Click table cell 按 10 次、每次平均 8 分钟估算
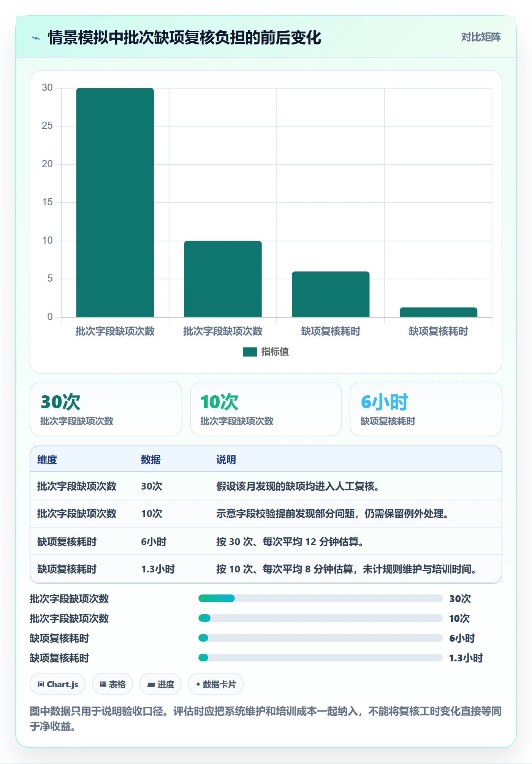This screenshot has height=764, width=532. (346, 569)
